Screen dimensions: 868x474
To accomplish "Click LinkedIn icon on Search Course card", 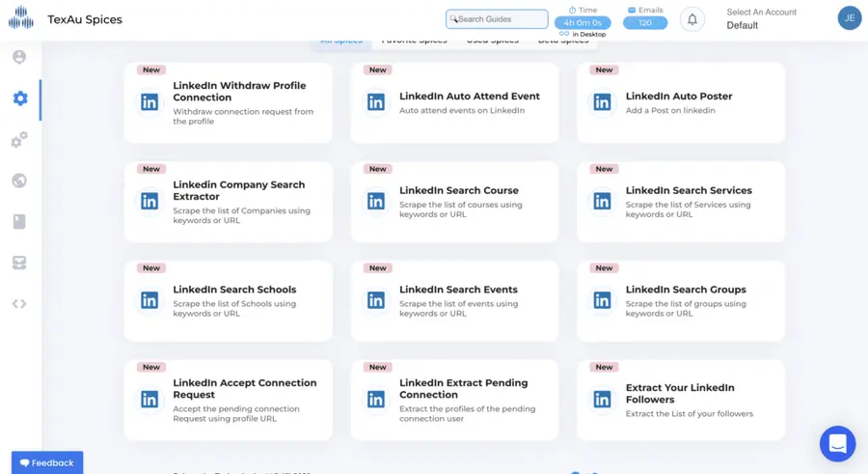I will (376, 201).
